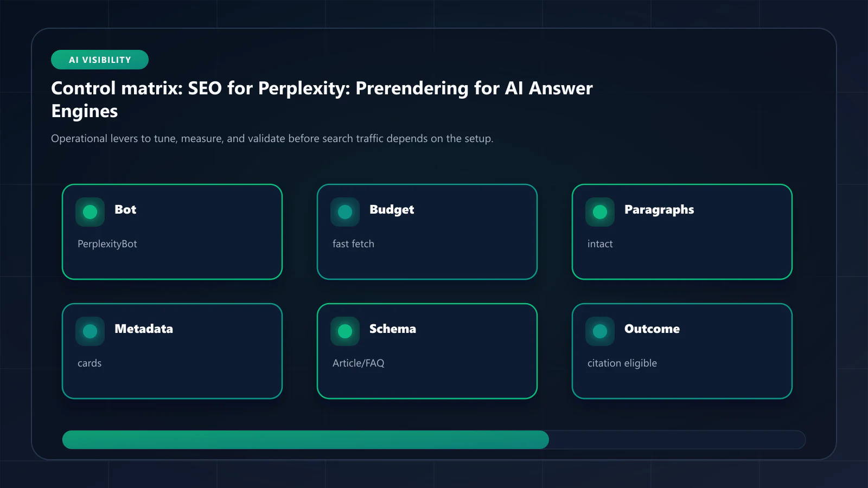The width and height of the screenshot is (868, 488).
Task: Click the teal dot icon beside Outcome
Action: pos(600,331)
